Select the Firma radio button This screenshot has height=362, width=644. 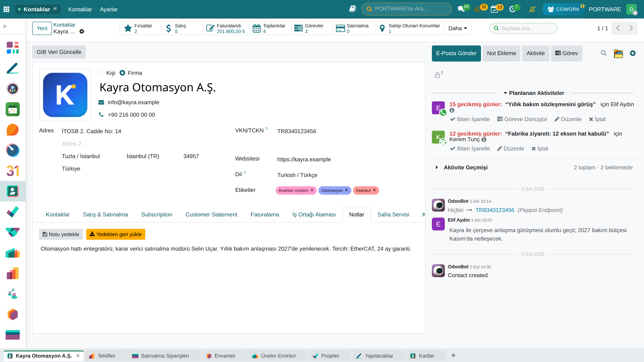(x=122, y=73)
